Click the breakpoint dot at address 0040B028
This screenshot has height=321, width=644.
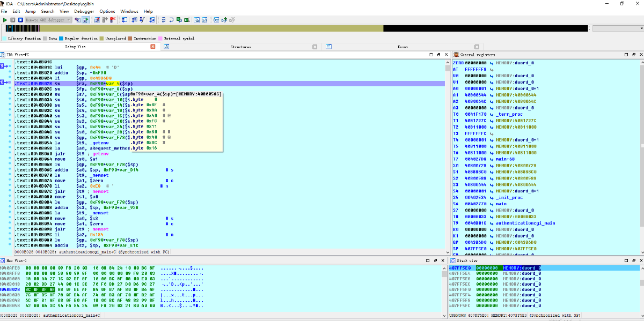10,84
